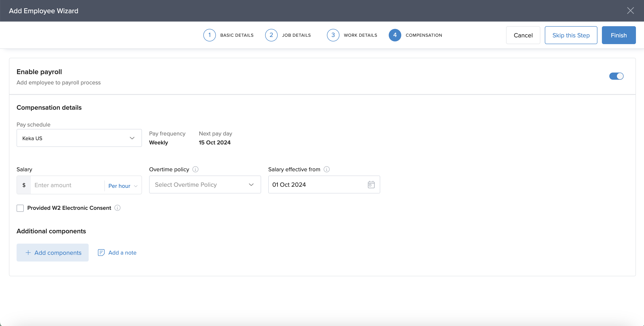Click step 3 Work Details circle
This screenshot has height=326, width=644.
coord(333,35)
